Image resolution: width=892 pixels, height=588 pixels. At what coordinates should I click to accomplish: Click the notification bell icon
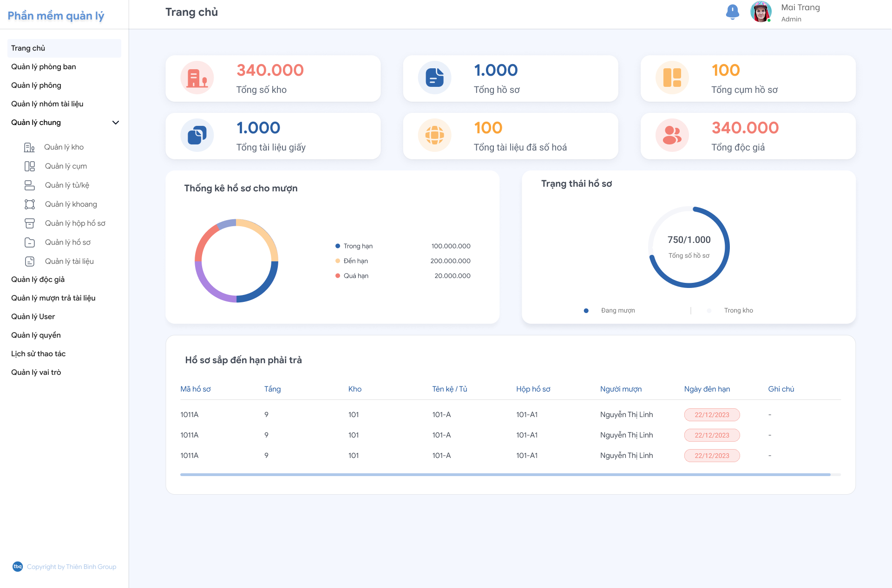coord(732,12)
